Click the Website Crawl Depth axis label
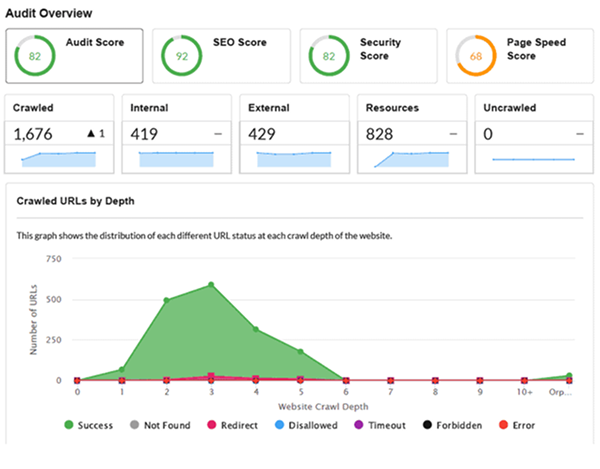The width and height of the screenshot is (600, 469). [x=323, y=407]
